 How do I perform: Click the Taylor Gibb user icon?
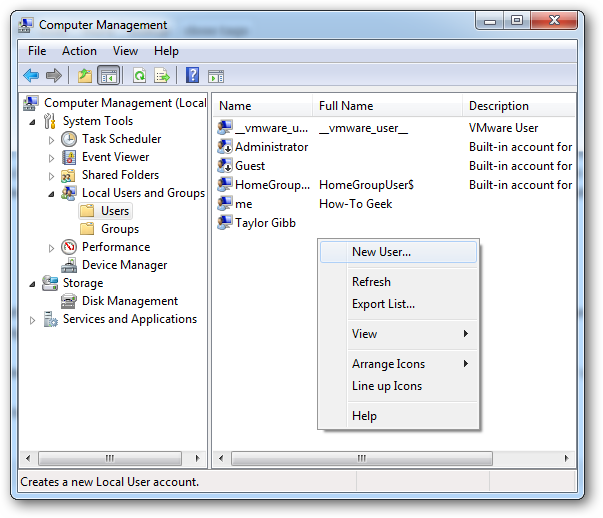point(225,222)
